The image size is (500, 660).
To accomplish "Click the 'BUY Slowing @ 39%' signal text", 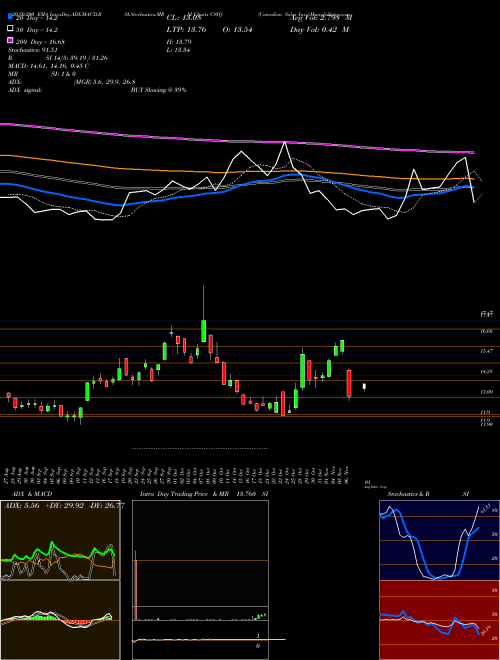I will tap(158, 90).
